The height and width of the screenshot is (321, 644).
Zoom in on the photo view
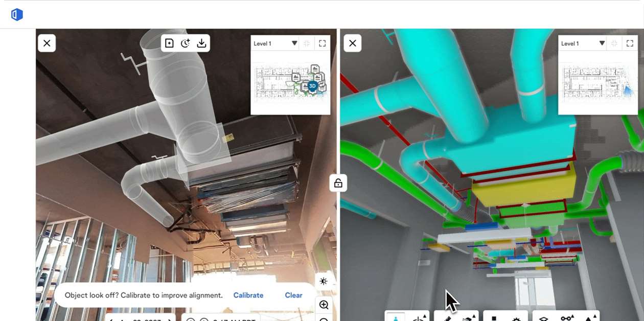[324, 305]
